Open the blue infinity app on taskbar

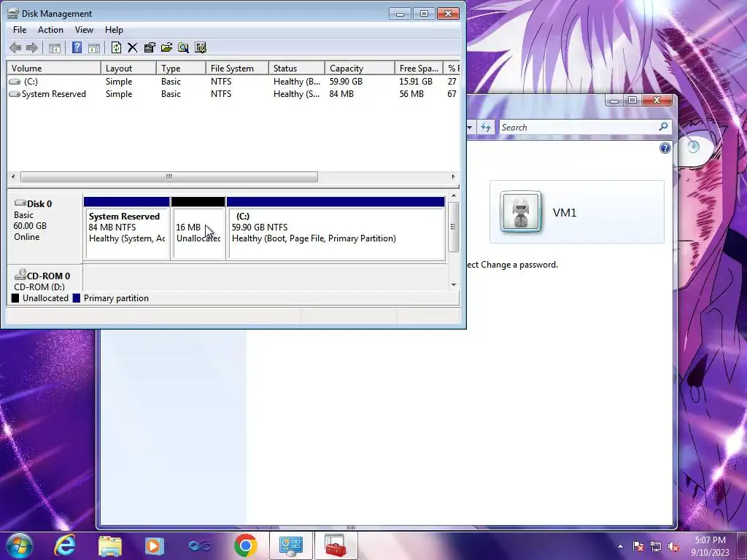coord(200,545)
